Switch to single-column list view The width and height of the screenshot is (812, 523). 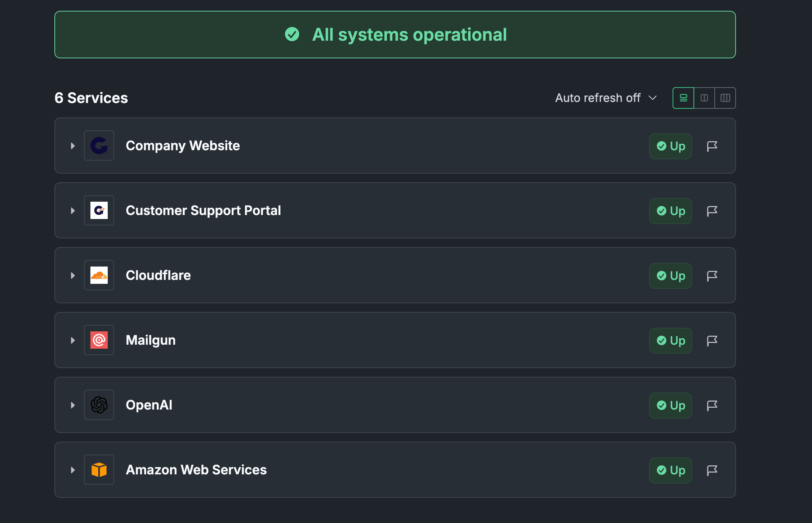[x=683, y=98]
